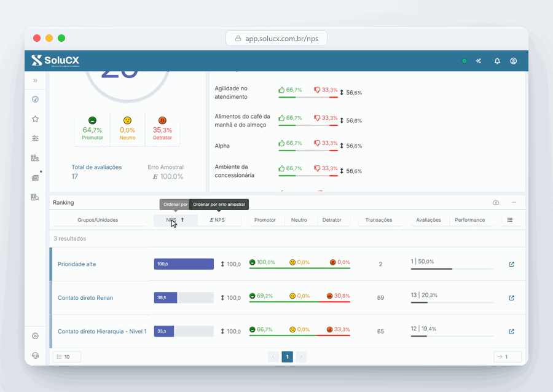Click the Prioridade alta NPS bar
The width and height of the screenshot is (553, 392).
coord(184,264)
